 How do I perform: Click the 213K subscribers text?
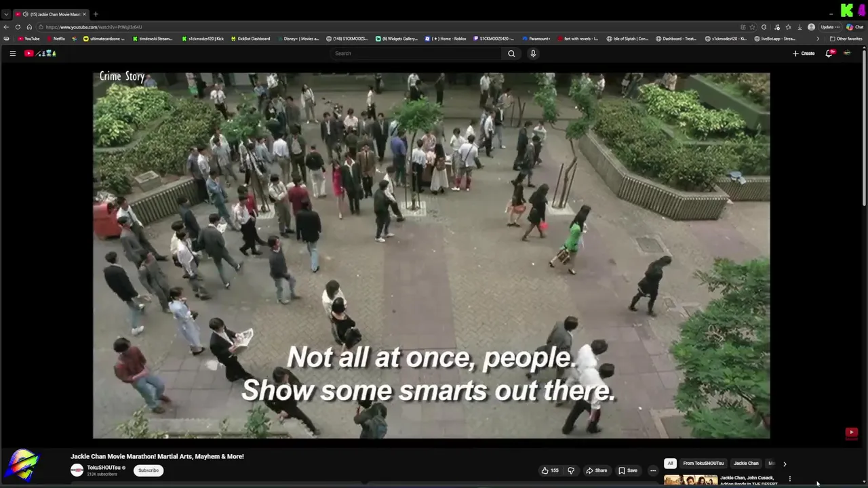click(102, 474)
